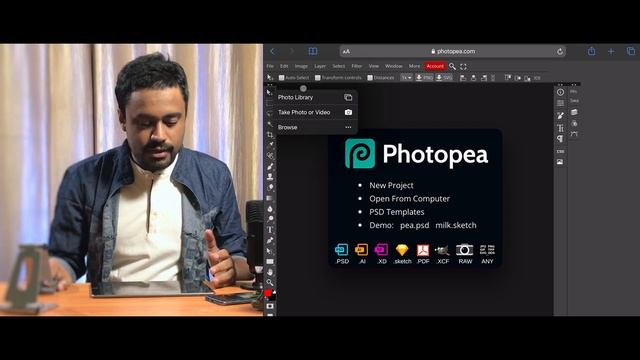Reload the page in Safari
640x360 pixels.
[560, 51]
